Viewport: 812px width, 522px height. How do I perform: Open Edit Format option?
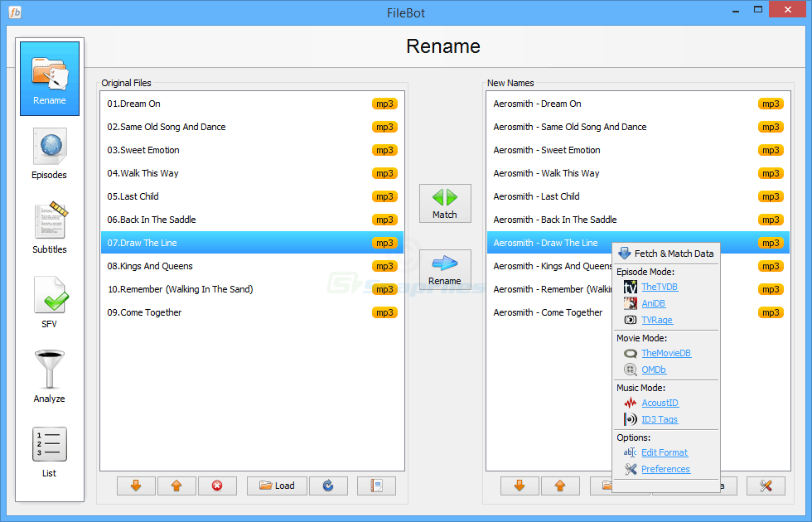tap(665, 452)
